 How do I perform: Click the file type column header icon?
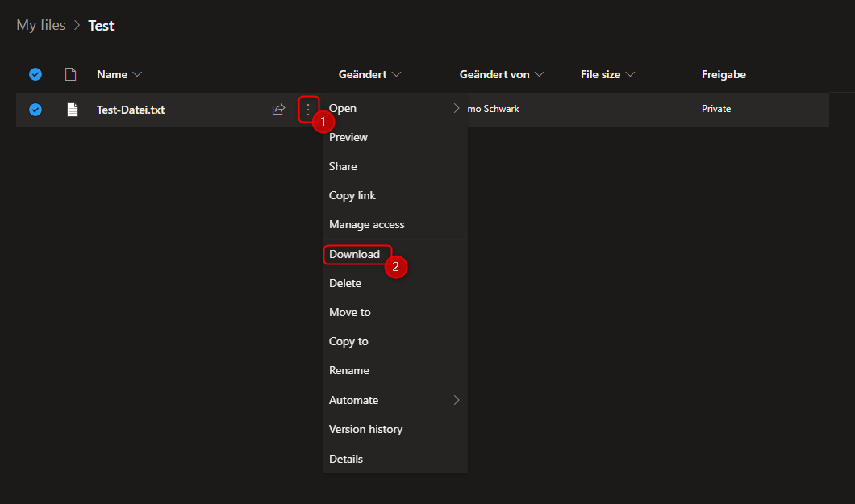tap(71, 74)
